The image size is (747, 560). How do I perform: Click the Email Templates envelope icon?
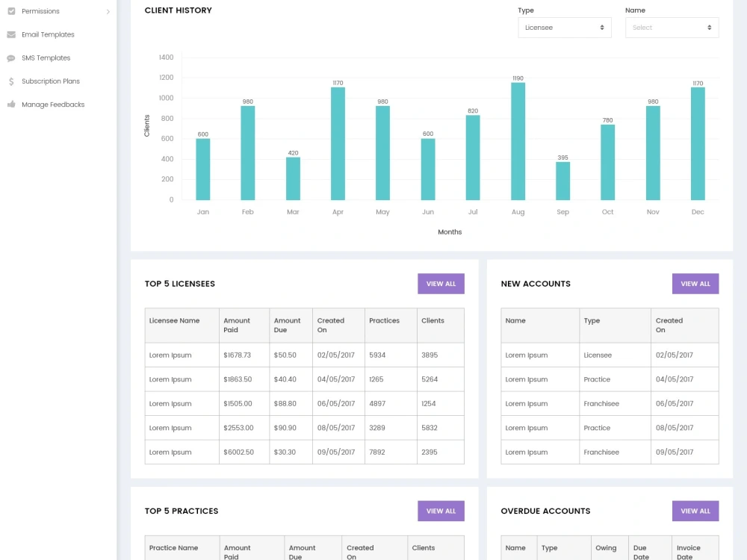point(11,34)
